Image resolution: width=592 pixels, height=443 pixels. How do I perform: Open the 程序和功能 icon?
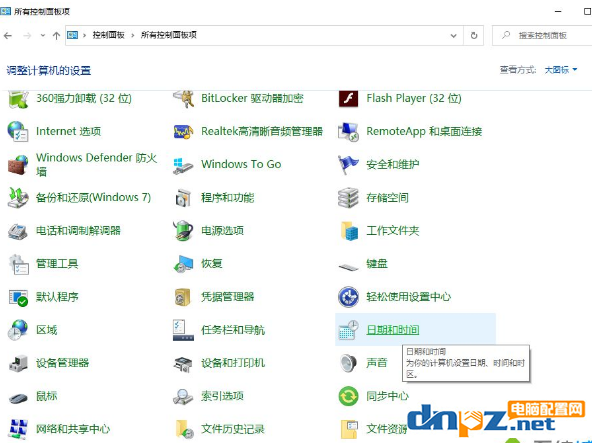tap(183, 198)
